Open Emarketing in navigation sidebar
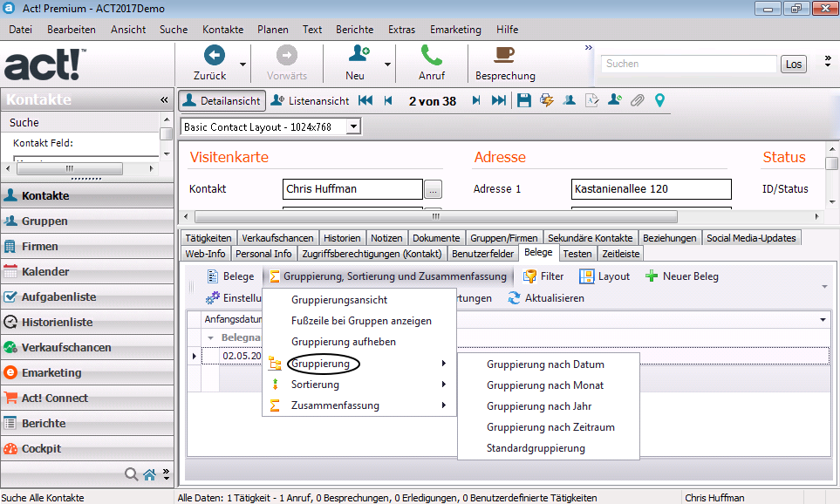 pyautogui.click(x=87, y=372)
